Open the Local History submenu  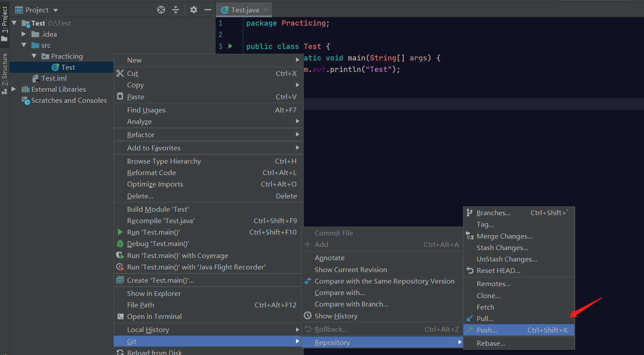point(208,329)
